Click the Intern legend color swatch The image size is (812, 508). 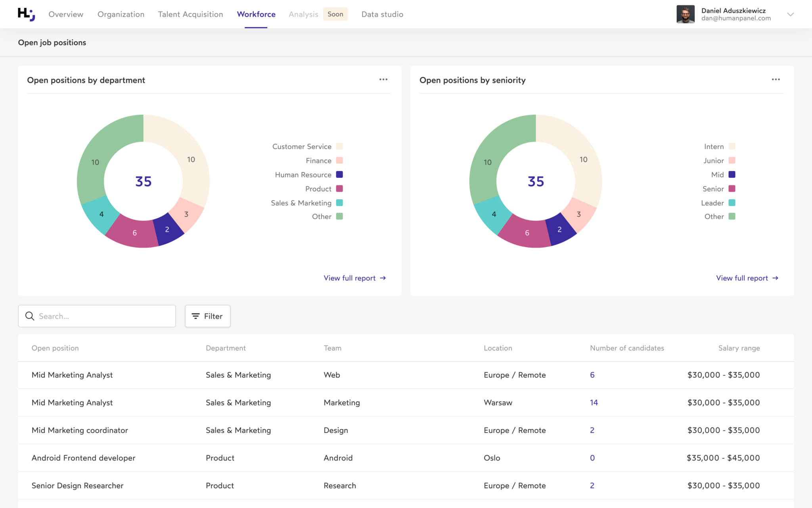732,146
